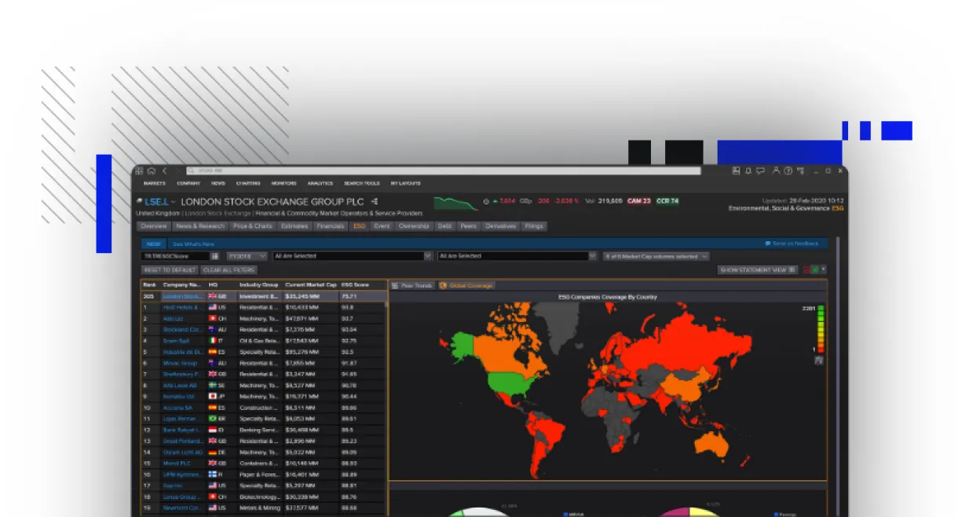Click the United States on the map
The height and width of the screenshot is (517, 980).
click(509, 383)
